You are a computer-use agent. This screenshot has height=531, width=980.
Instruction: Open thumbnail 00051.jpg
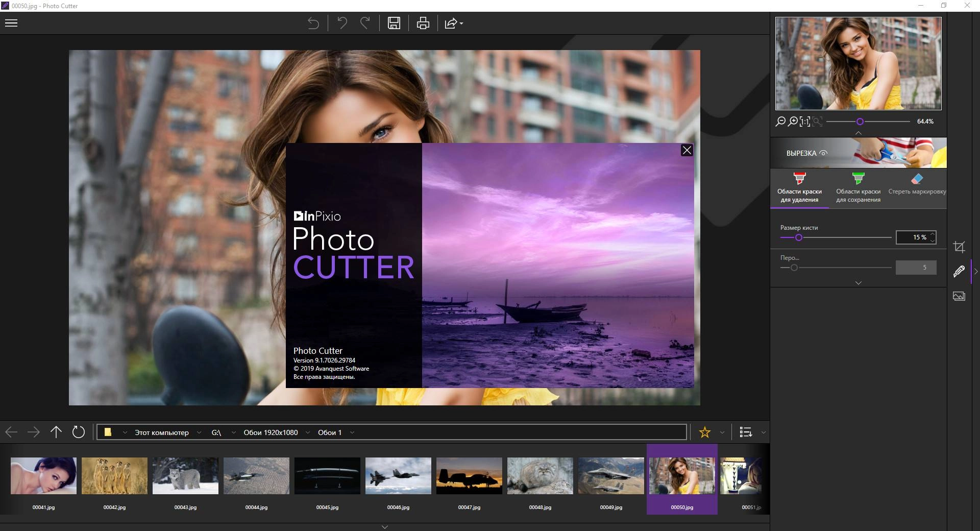741,476
